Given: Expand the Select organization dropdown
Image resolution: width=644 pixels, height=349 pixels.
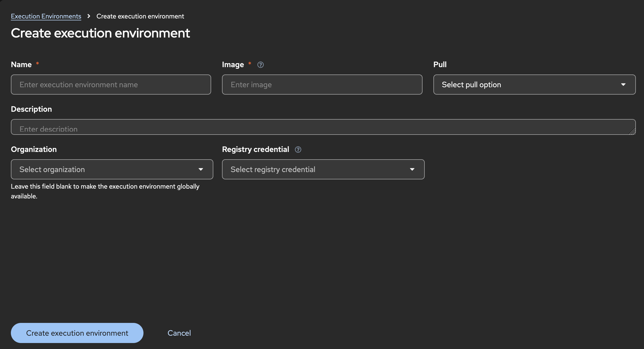Looking at the screenshot, I should tap(112, 169).
